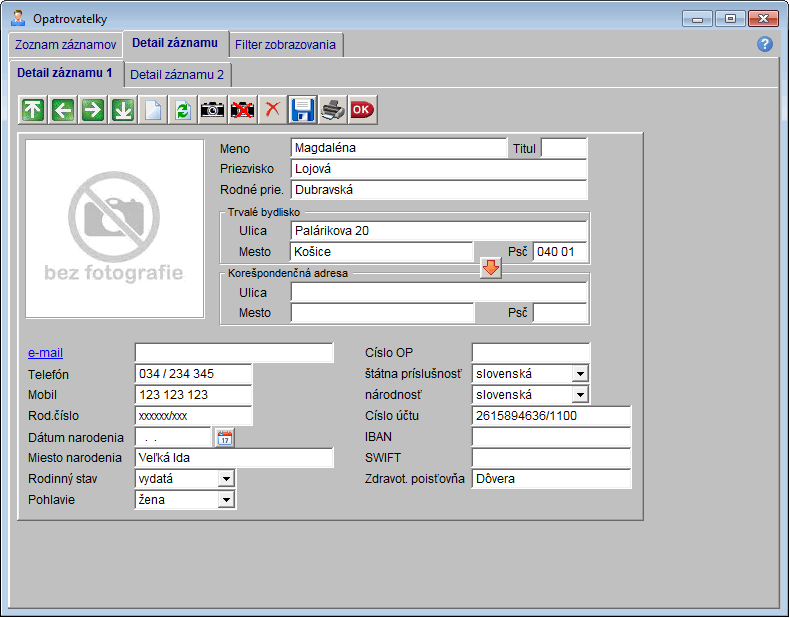
Task: Go to previous record using left arrow
Action: pos(63,110)
